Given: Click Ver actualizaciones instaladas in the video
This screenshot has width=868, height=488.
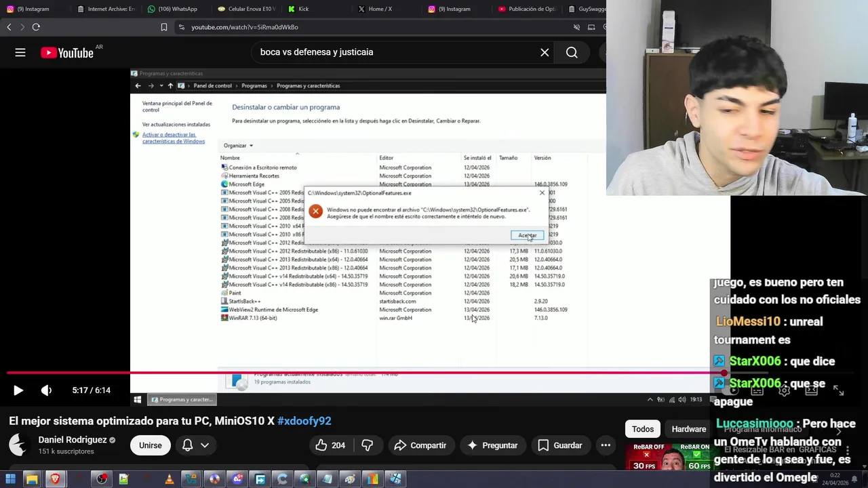Looking at the screenshot, I should [x=176, y=125].
